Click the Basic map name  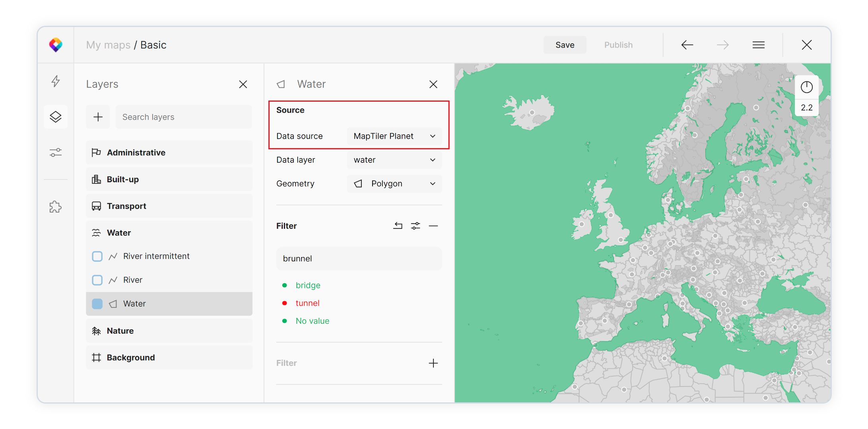pyautogui.click(x=153, y=45)
